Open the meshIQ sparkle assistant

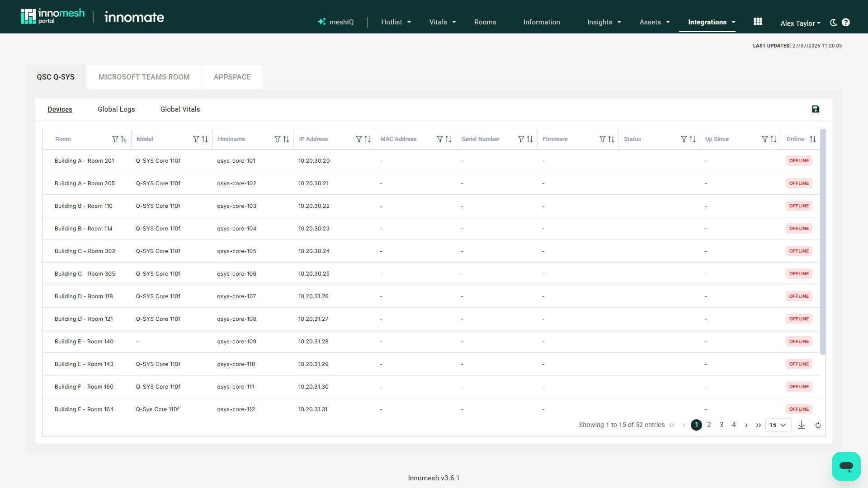(335, 22)
